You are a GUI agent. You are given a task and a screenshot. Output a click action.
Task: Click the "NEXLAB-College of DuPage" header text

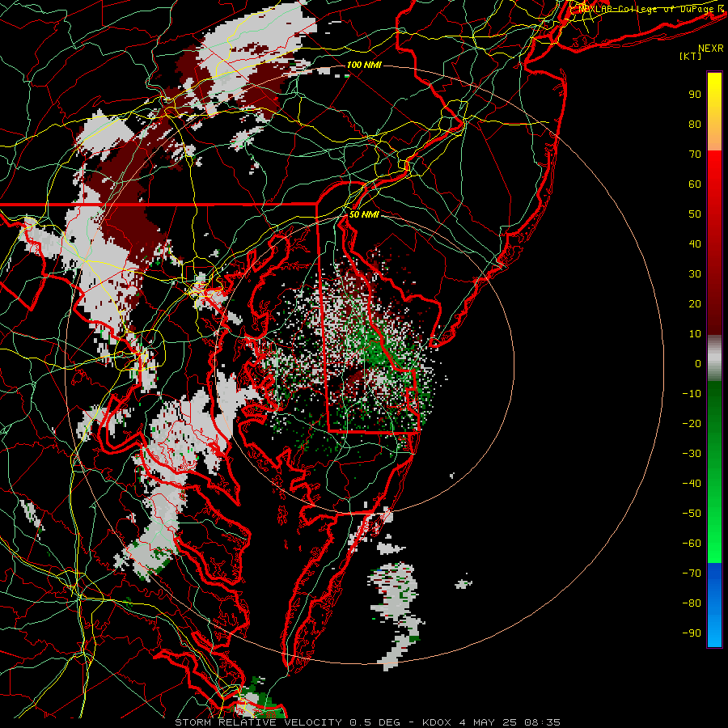(645, 9)
